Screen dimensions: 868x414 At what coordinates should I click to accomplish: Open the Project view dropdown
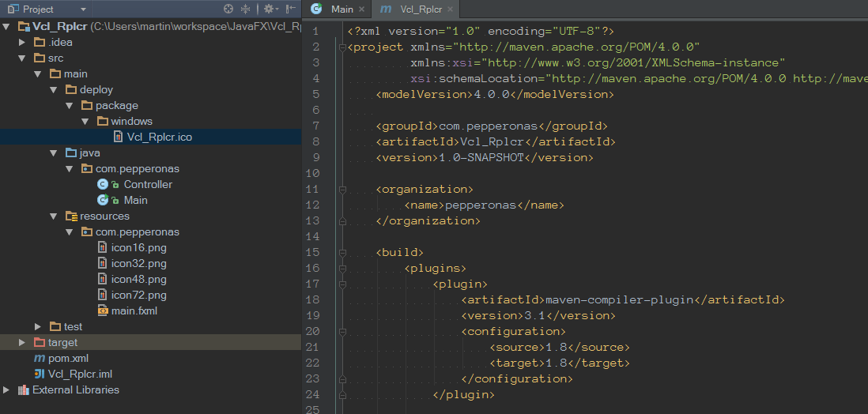83,9
